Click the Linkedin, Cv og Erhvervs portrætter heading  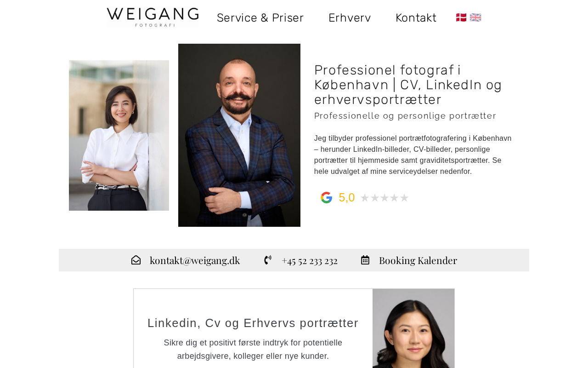253,323
